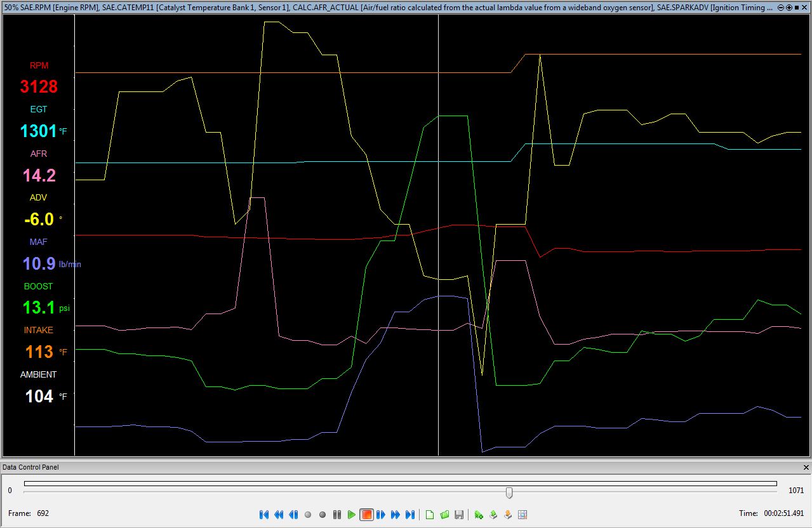Click the floppy disk save icon
The width and height of the screenshot is (812, 528).
[x=459, y=515]
